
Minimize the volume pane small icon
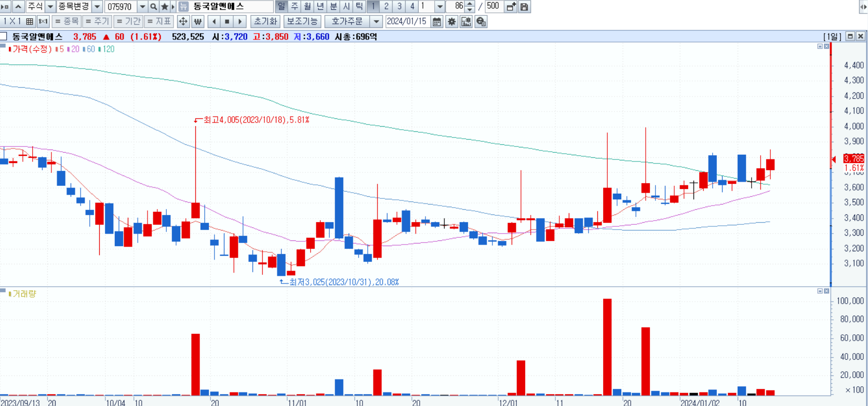(x=820, y=291)
